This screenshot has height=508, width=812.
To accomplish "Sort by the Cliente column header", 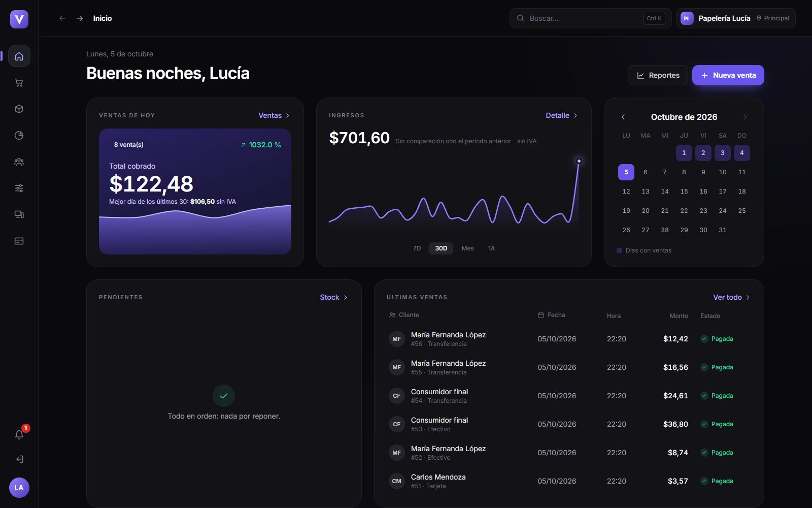I will pyautogui.click(x=404, y=315).
